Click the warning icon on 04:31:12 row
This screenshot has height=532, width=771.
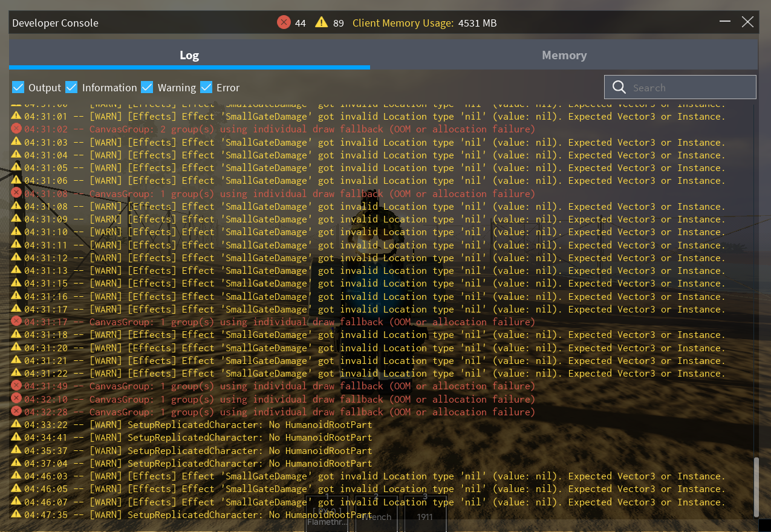[16, 257]
